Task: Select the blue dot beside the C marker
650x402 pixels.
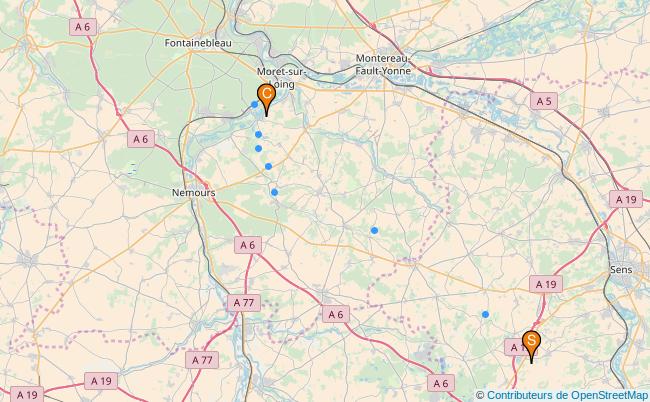Action: (x=255, y=104)
